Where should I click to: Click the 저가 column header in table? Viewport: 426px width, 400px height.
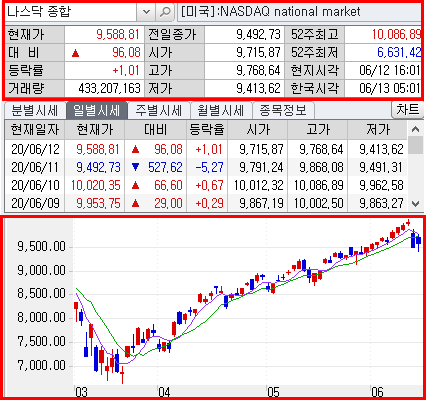click(378, 130)
